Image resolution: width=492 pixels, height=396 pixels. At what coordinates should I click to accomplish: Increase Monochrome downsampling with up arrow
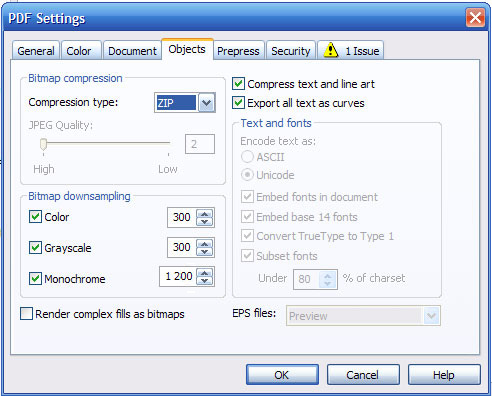(205, 273)
